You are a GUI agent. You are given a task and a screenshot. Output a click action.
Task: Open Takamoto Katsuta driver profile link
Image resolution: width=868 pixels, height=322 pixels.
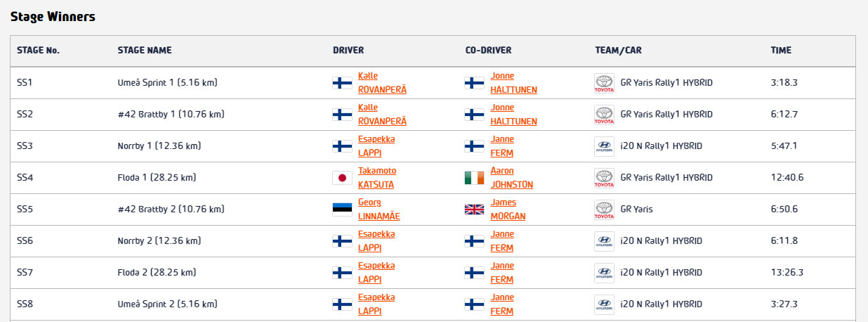click(x=377, y=178)
